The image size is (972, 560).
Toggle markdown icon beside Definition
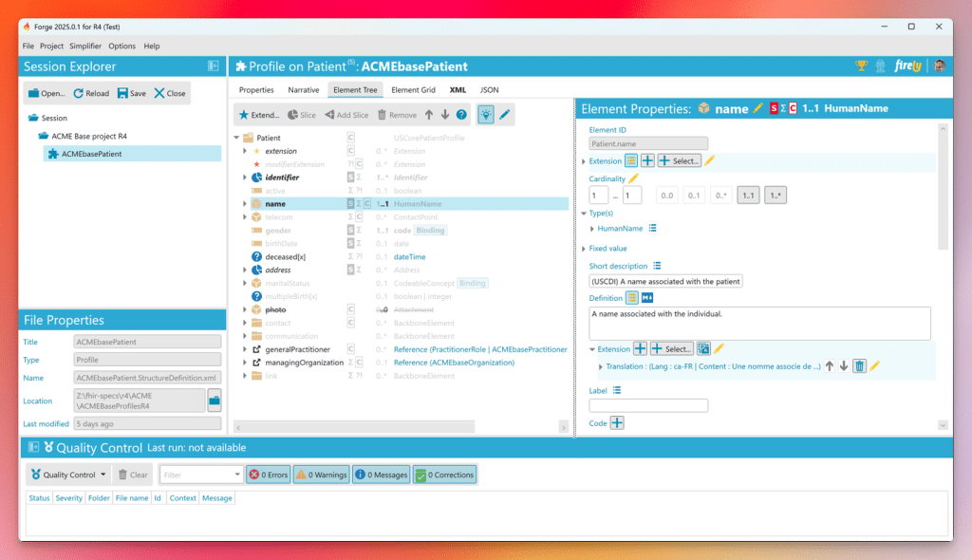pos(647,298)
